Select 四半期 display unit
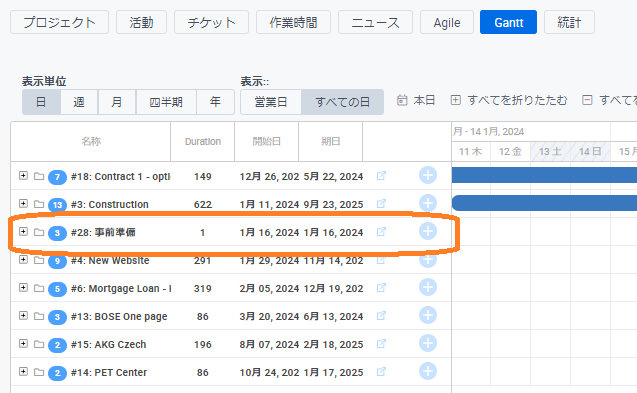The width and height of the screenshot is (637, 393). click(166, 102)
